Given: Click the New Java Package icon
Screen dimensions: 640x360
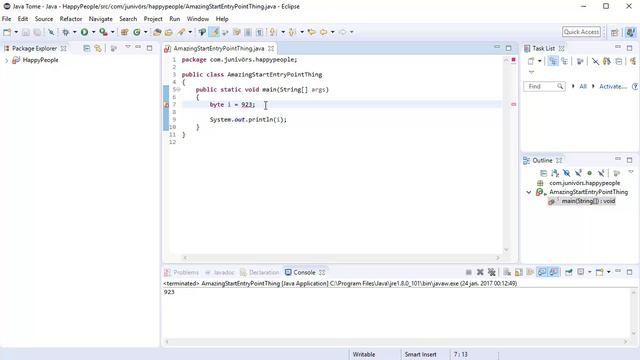Looking at the screenshot, I should (x=125, y=32).
